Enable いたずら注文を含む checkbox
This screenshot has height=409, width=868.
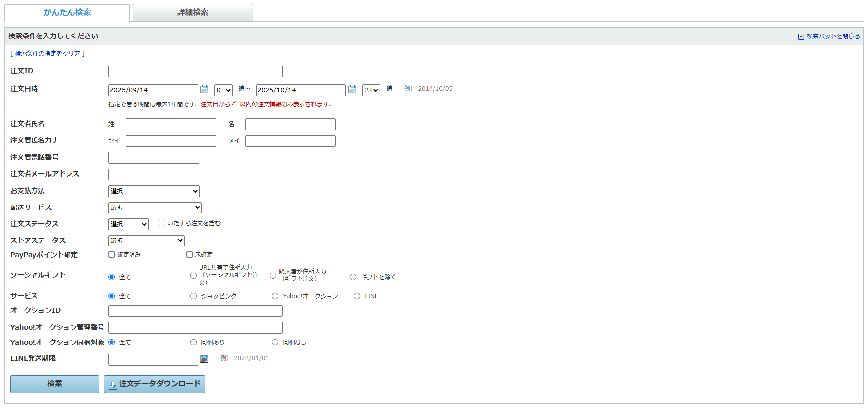tap(162, 223)
